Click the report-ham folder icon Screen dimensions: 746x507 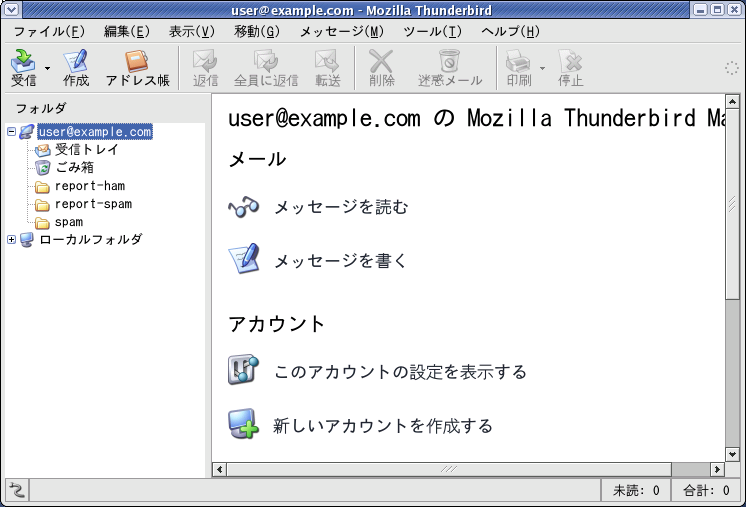point(42,187)
